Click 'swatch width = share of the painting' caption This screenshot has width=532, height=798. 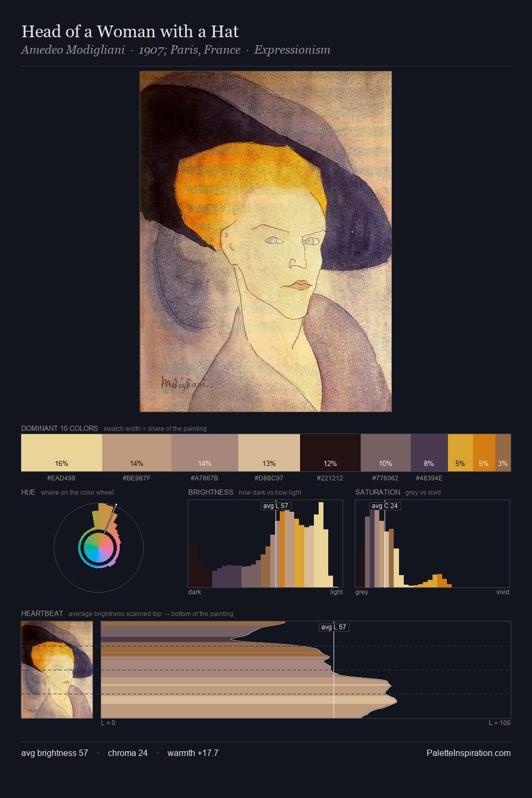pos(155,429)
